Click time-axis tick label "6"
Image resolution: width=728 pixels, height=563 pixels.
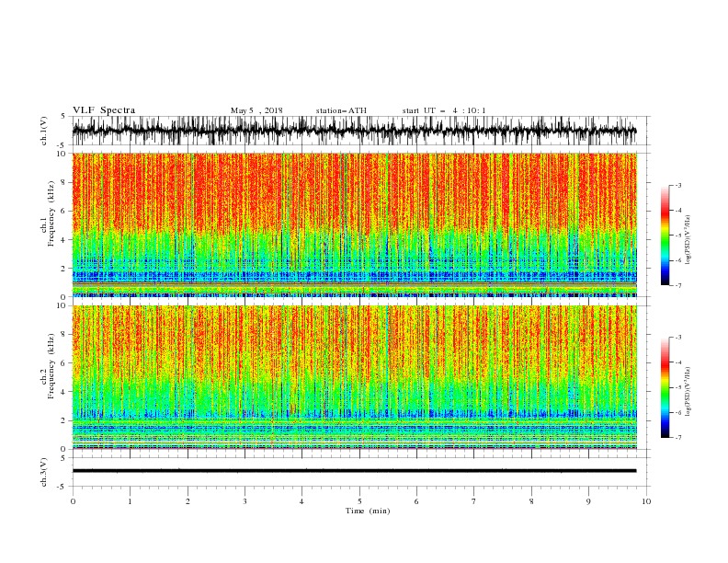416,501
